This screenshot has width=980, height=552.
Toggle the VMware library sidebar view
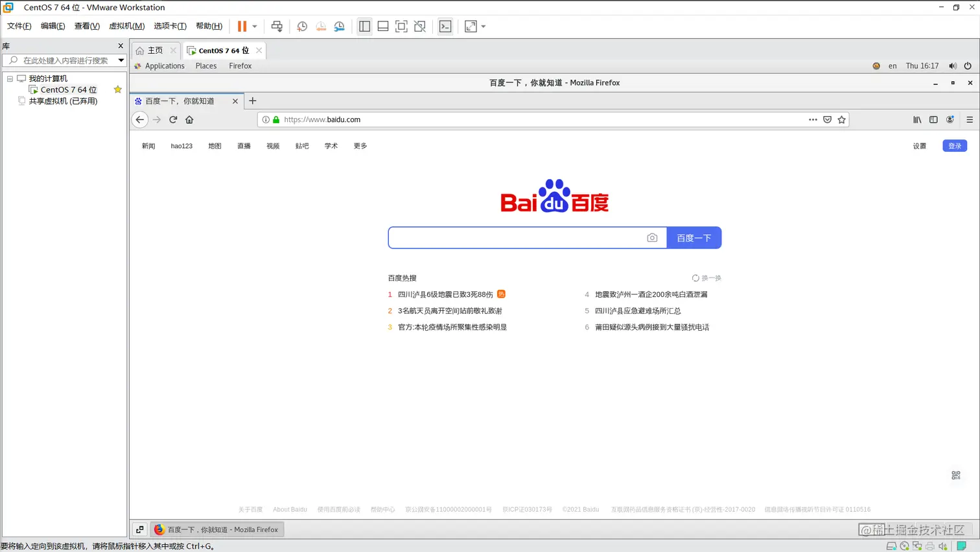click(365, 27)
